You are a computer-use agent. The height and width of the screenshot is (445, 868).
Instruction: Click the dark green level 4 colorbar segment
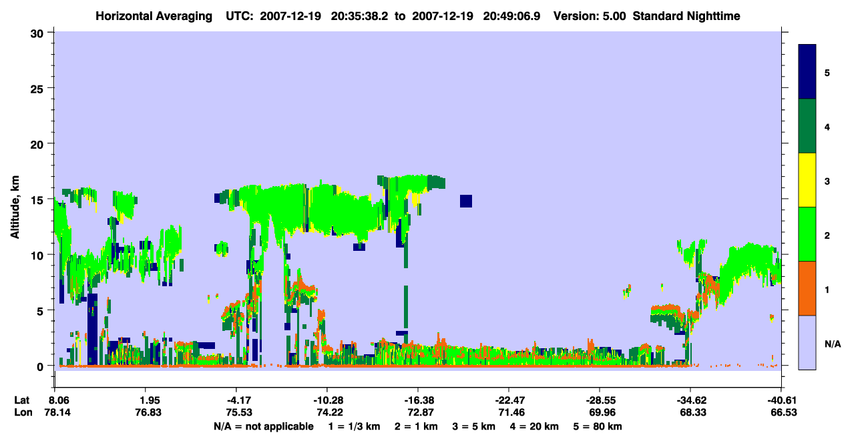pos(807,126)
